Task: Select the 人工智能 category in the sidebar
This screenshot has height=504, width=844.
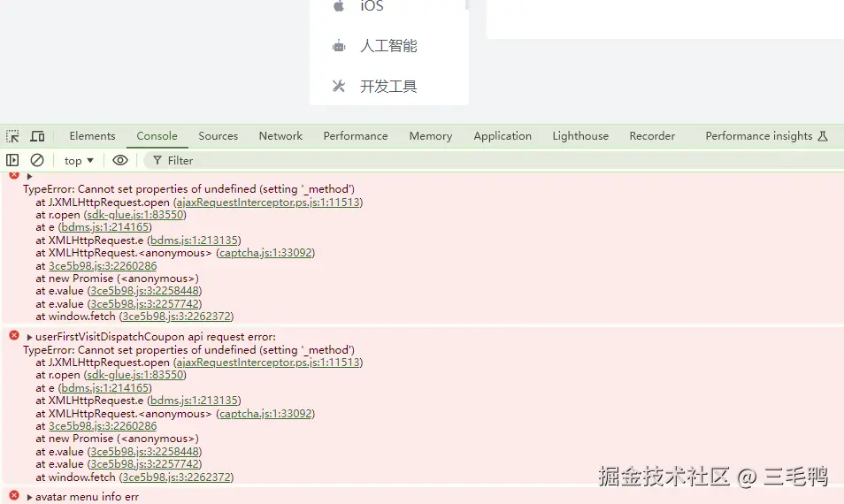Action: [x=388, y=46]
